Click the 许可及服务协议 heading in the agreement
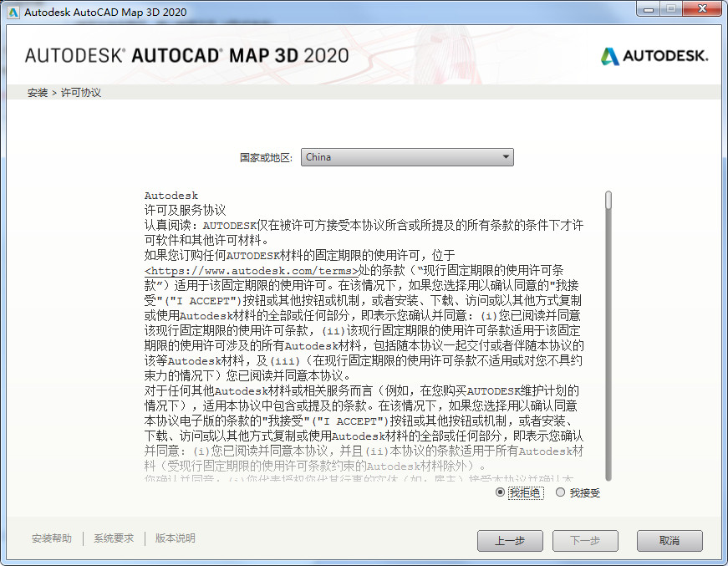Screen dimensions: 728x566 click(x=186, y=211)
